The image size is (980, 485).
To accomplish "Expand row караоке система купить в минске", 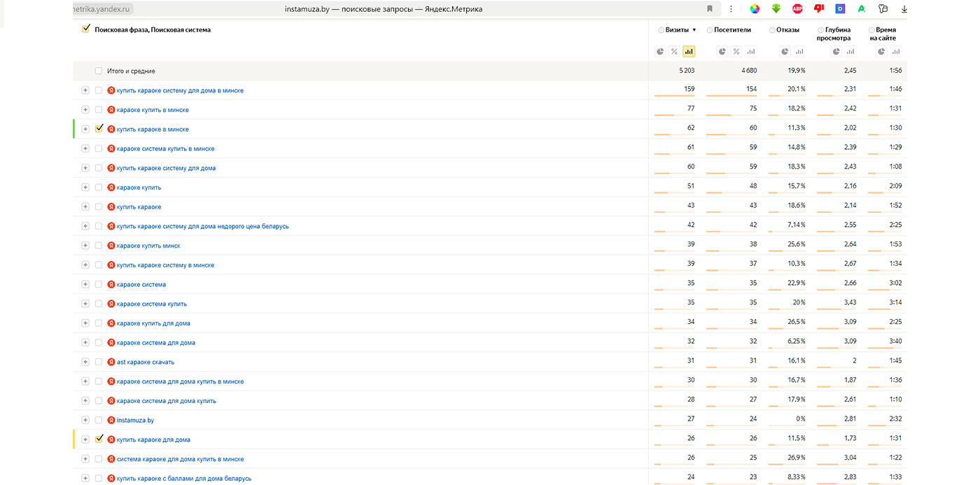I will pos(85,148).
